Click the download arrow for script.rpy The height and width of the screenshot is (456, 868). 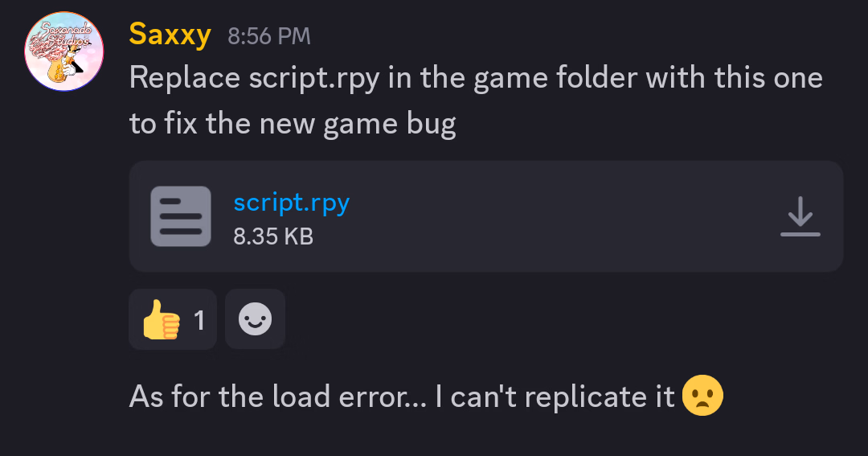[800, 216]
